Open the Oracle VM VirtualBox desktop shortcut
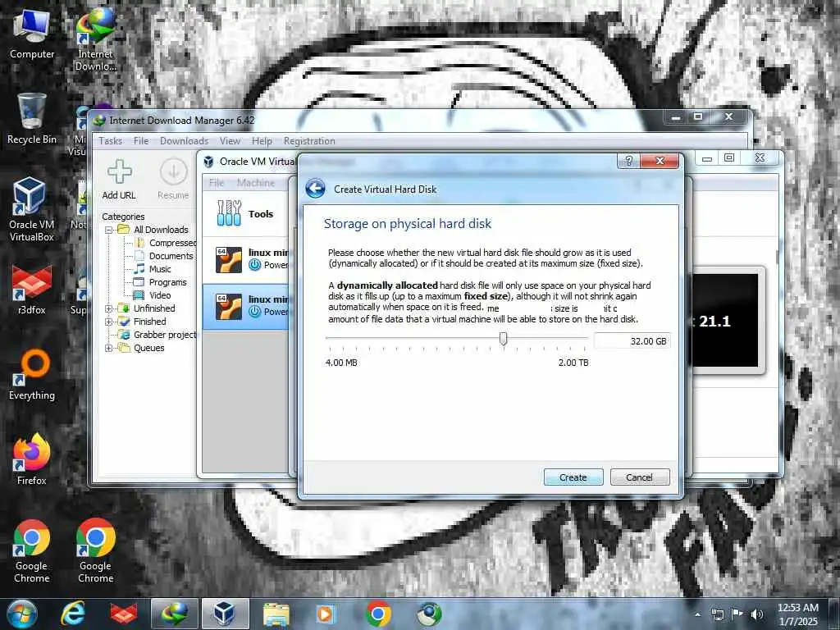Image resolution: width=840 pixels, height=630 pixels. 32,209
